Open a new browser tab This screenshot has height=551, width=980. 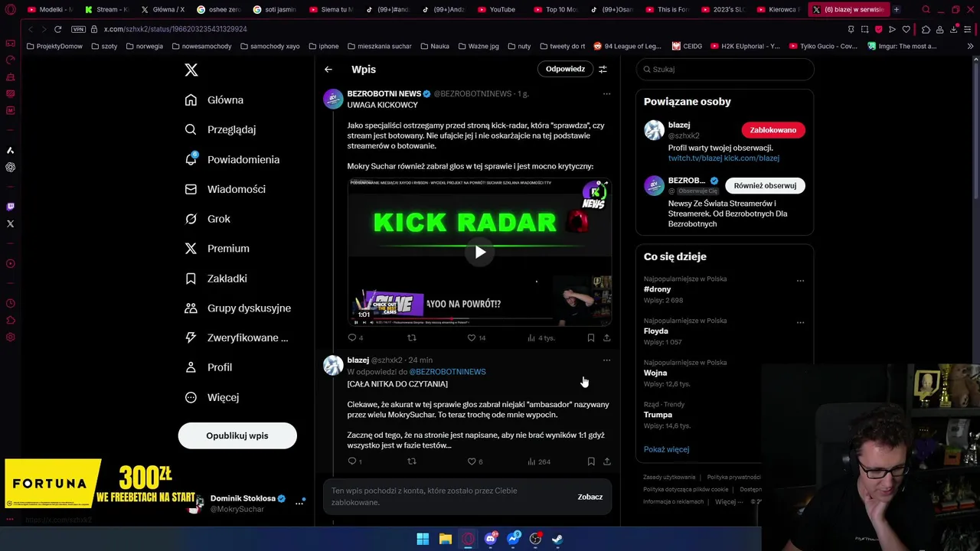click(897, 10)
